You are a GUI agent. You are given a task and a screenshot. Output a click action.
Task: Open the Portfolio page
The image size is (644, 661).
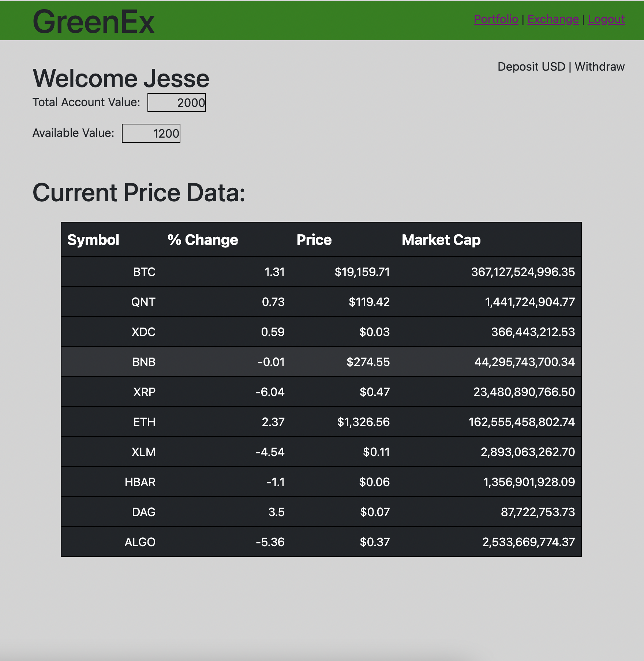click(495, 19)
